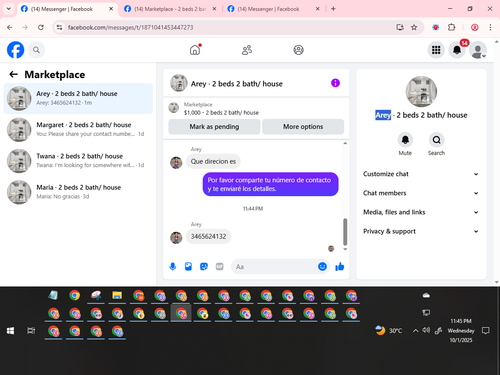
Task: Choose a GIF icon
Action: point(219,266)
